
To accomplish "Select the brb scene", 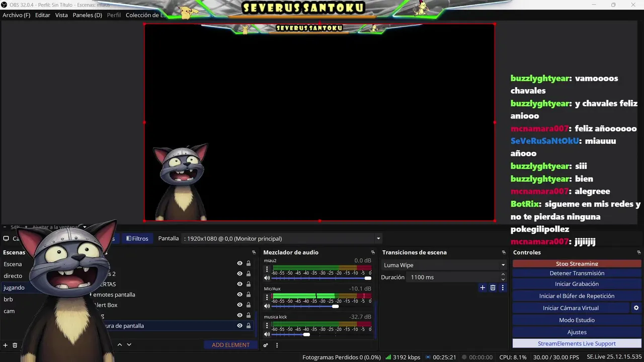I will (x=8, y=299).
